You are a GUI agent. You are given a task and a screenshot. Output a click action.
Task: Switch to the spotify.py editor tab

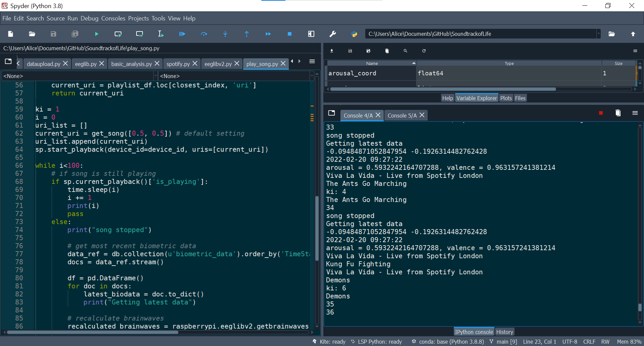[178, 64]
